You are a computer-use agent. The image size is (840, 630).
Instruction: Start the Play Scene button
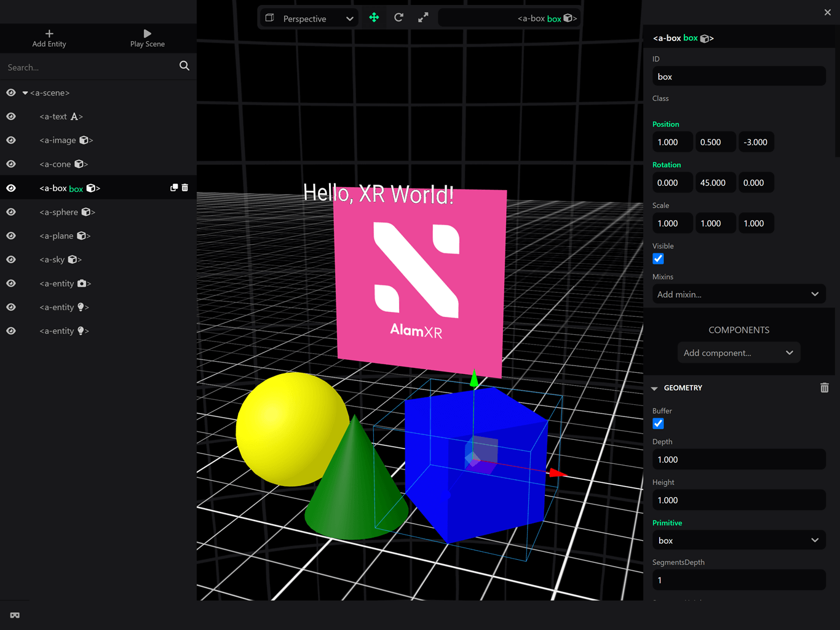(x=147, y=38)
